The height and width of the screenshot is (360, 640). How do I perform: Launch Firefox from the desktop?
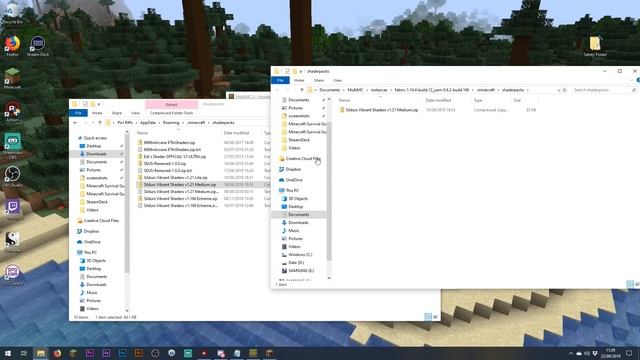point(12,46)
